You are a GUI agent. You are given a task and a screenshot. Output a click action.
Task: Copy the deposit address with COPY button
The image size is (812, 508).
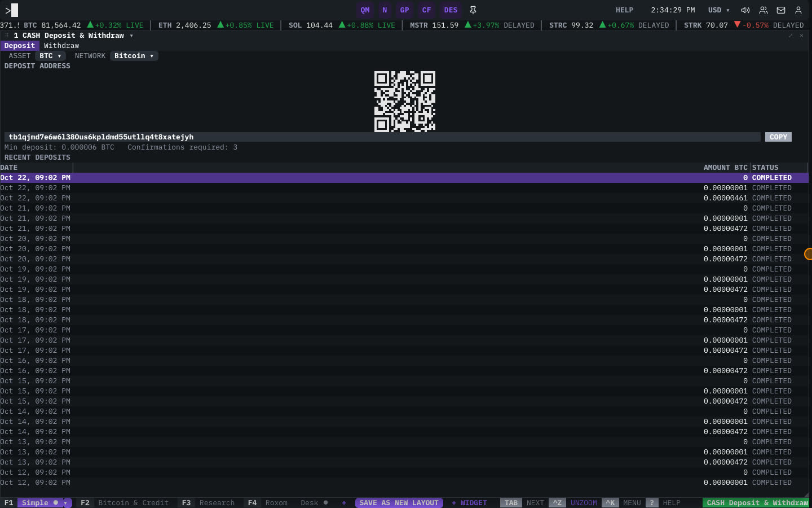[x=778, y=137]
